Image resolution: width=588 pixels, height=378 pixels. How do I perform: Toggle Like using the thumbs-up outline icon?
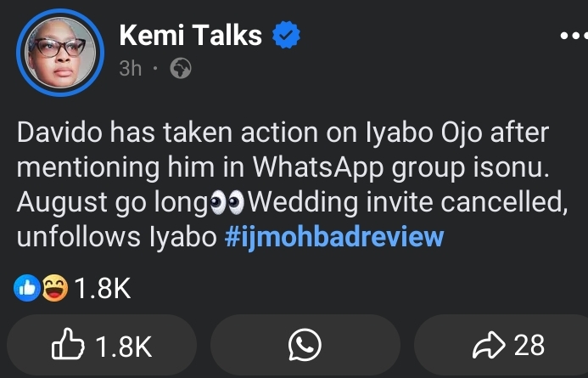pyautogui.click(x=69, y=345)
